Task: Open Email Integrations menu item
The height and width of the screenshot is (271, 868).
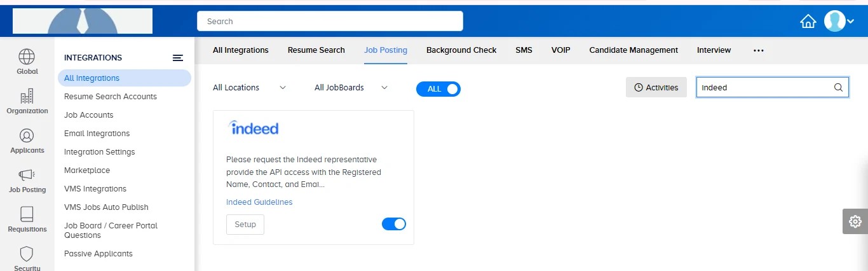Action: 97,134
